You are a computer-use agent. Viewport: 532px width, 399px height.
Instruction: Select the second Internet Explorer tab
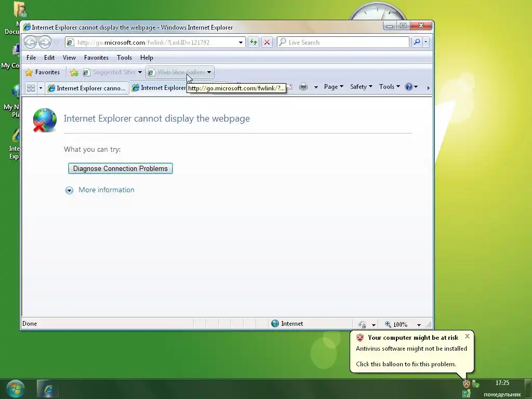[x=159, y=88]
